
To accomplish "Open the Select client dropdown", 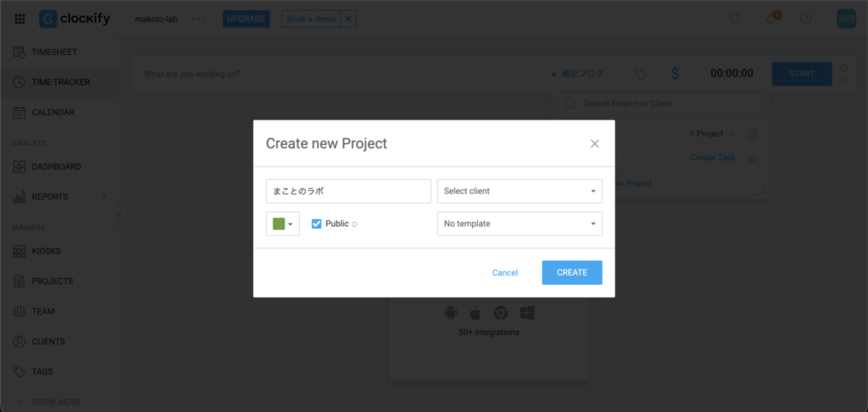I will point(519,191).
